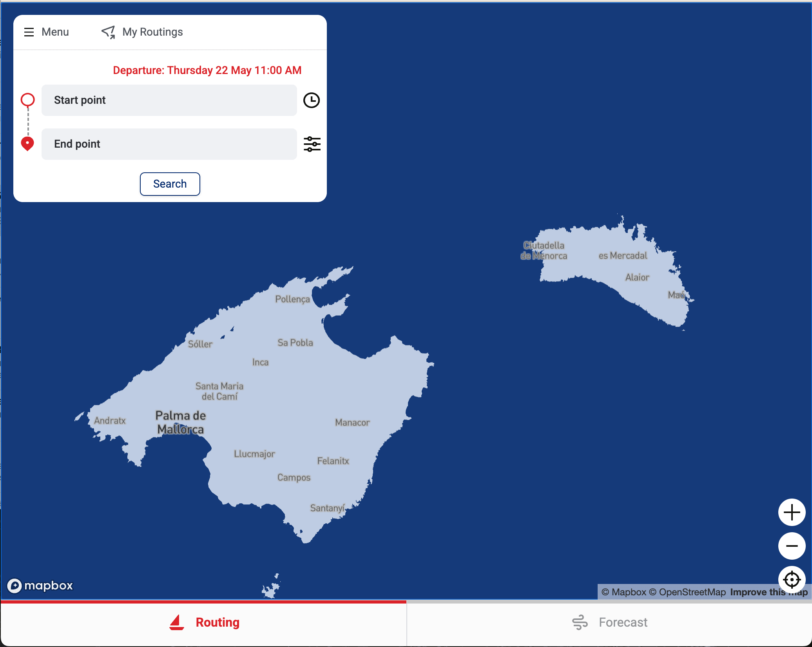Click the Llucmajor map label
This screenshot has width=812, height=647.
tap(255, 454)
